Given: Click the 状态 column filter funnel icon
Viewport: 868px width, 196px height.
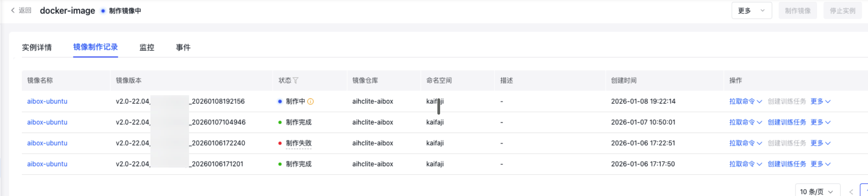Looking at the screenshot, I should tap(296, 80).
